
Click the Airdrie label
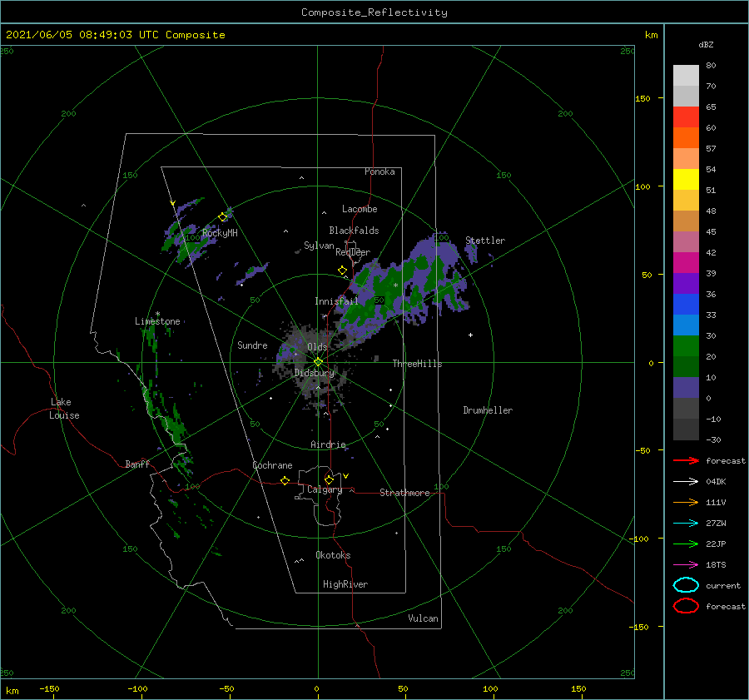click(328, 444)
